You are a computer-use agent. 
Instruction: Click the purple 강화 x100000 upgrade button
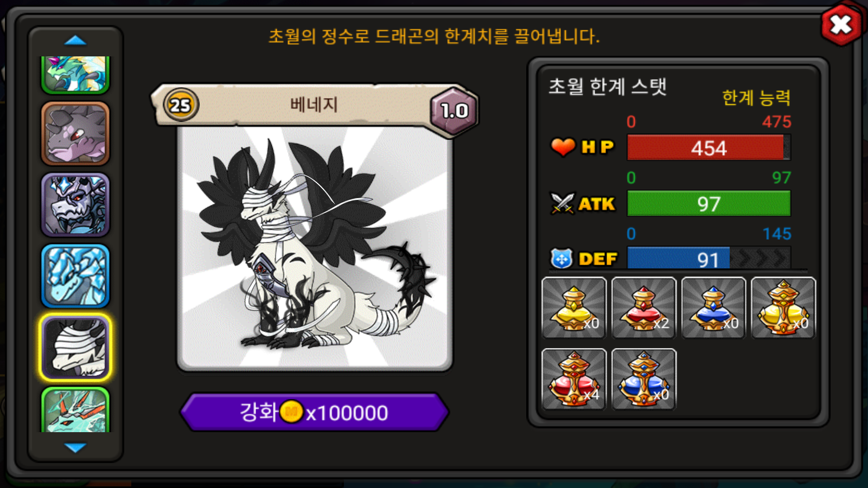point(315,413)
